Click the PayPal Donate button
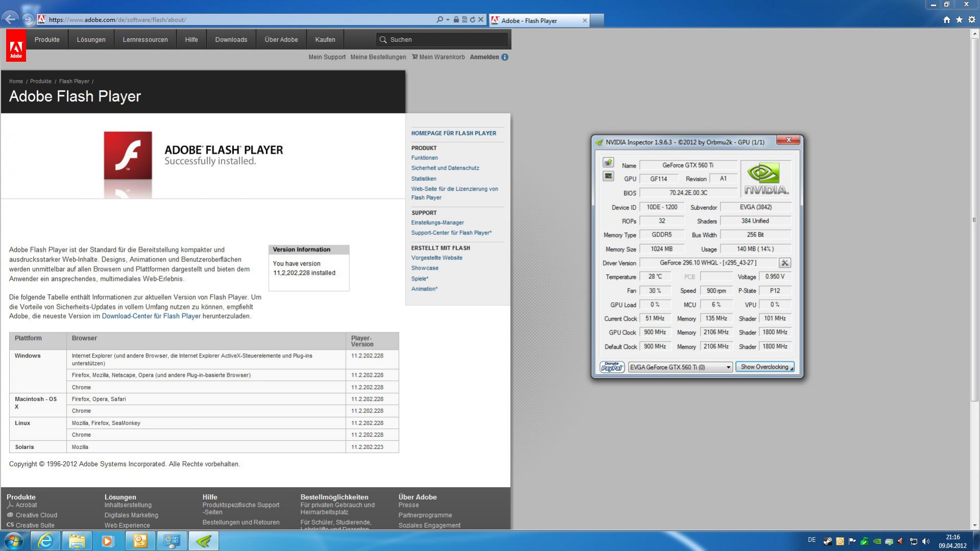The image size is (980, 551). click(612, 367)
